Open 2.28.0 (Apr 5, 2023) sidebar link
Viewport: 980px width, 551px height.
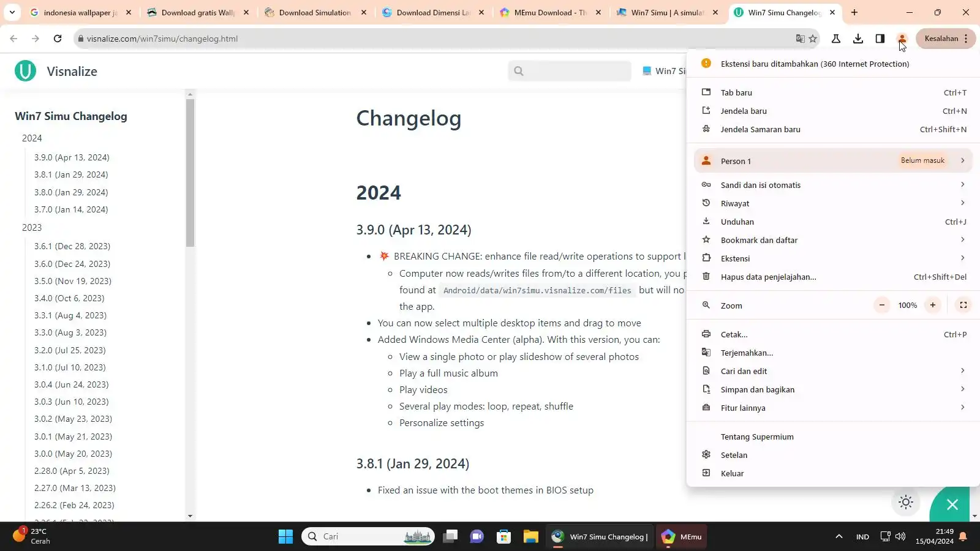[72, 471]
